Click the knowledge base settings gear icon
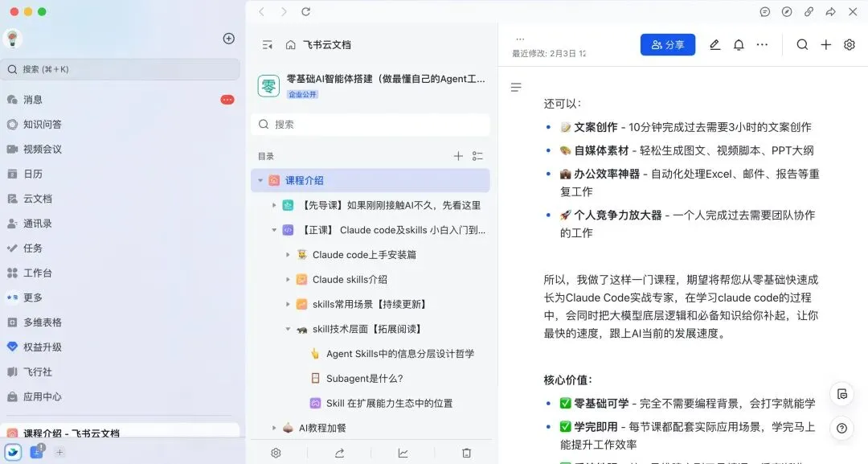868x464 pixels. click(276, 453)
